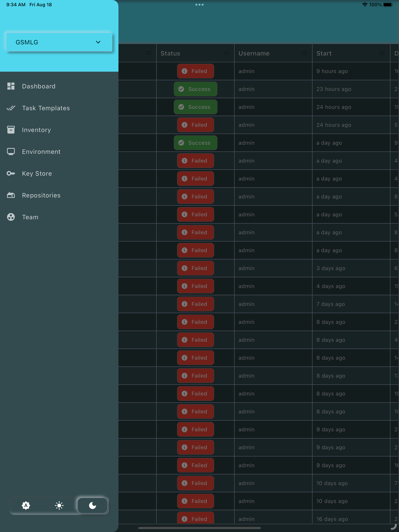Click the Team group icon
Screen dimensions: 399x532
11,217
